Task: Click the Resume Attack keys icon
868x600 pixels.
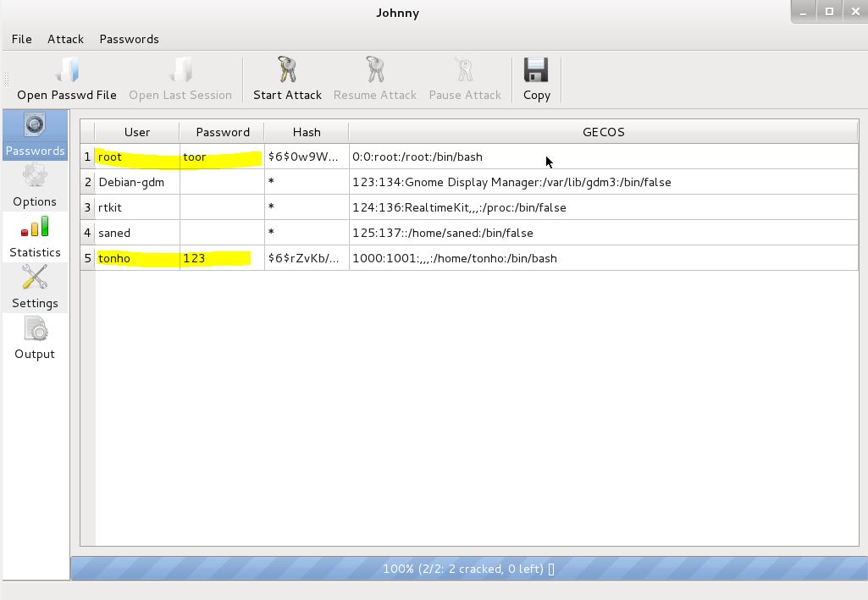Action: point(375,69)
